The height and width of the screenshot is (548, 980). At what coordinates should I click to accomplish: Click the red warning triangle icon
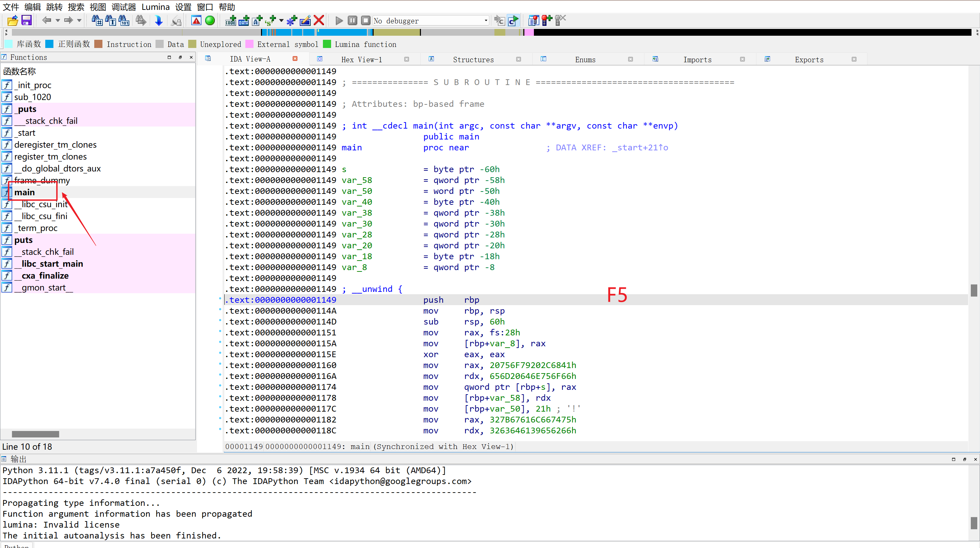click(196, 20)
